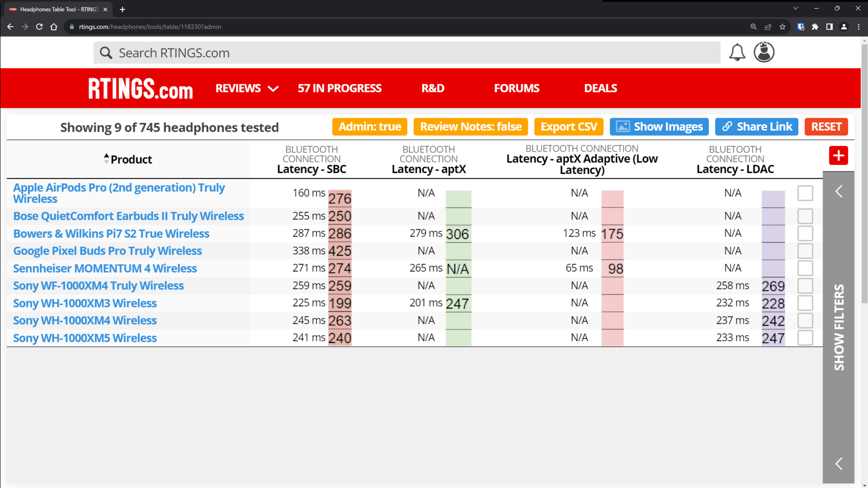Image resolution: width=868 pixels, height=488 pixels.
Task: Click the notifications bell icon
Action: click(737, 53)
